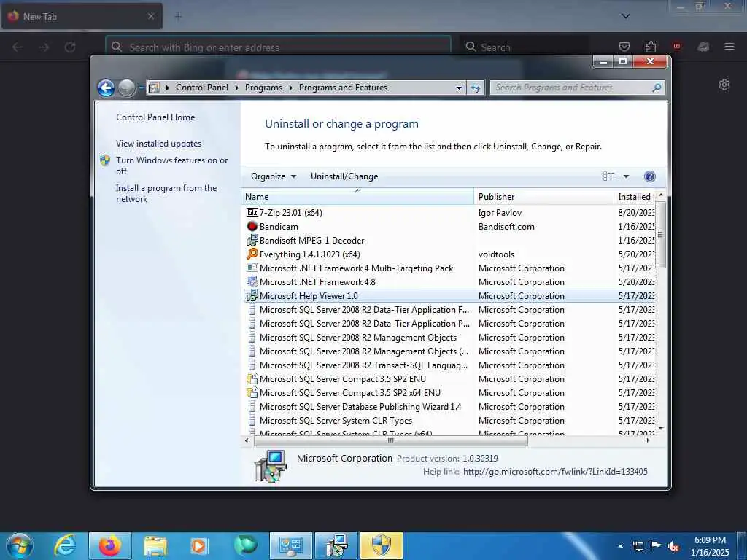Click the refresh icon beside the address bar
This screenshot has width=747, height=560.
tap(476, 87)
